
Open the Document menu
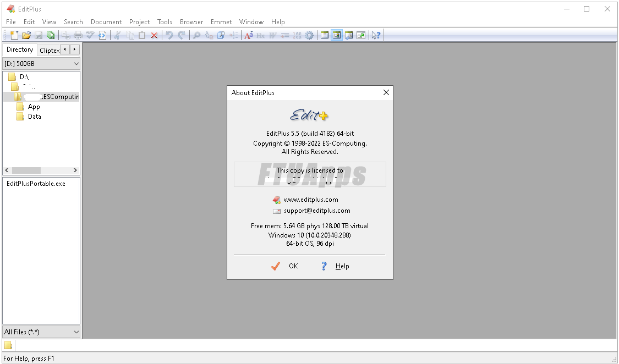106,21
